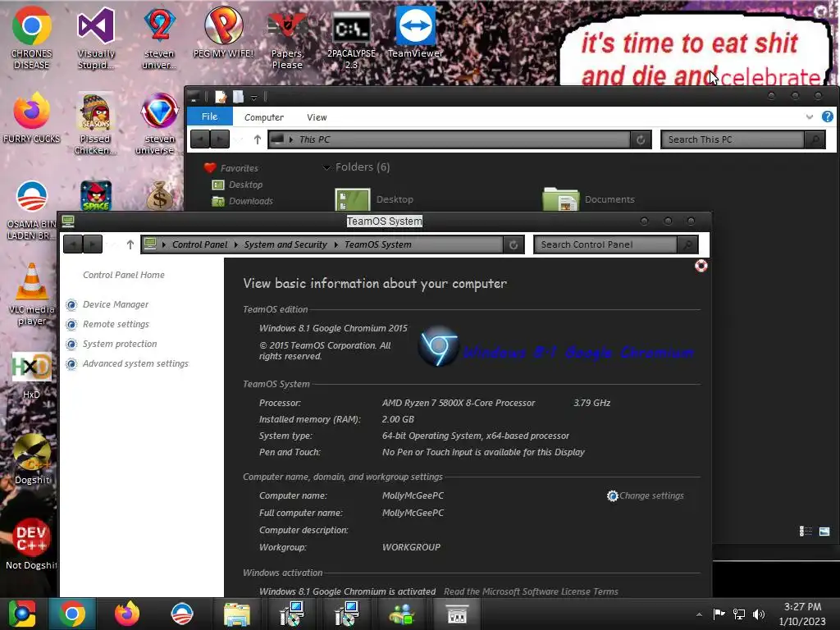Viewport: 840px width, 630px height.
Task: Click the properties icon in This PC title bar
Action: coord(221,97)
